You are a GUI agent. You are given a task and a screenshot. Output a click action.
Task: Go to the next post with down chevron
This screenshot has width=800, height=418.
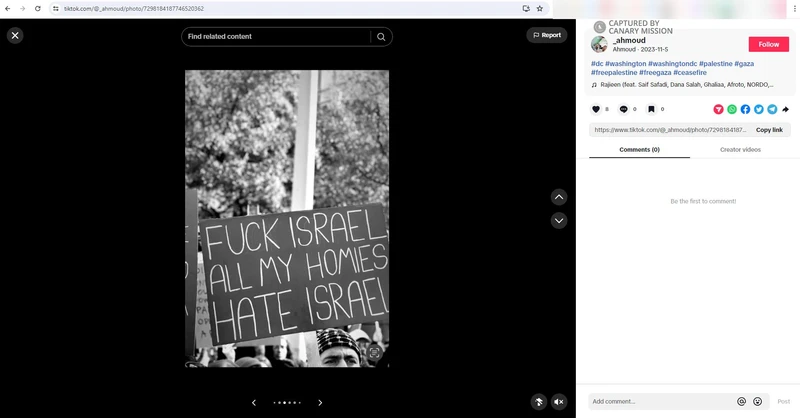click(x=559, y=220)
